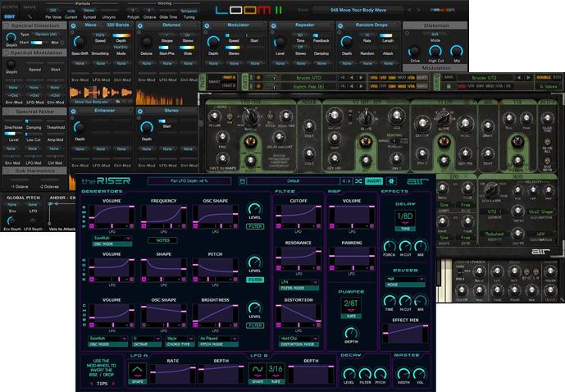The width and height of the screenshot is (565, 392).
Task: Click the Loom Save button
Action: coord(303,10)
